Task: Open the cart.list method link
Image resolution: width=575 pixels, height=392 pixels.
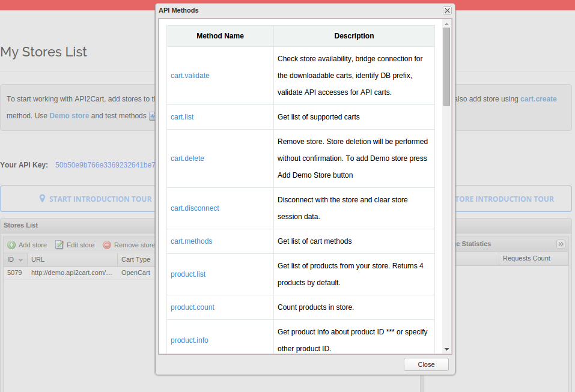Action: pos(182,116)
